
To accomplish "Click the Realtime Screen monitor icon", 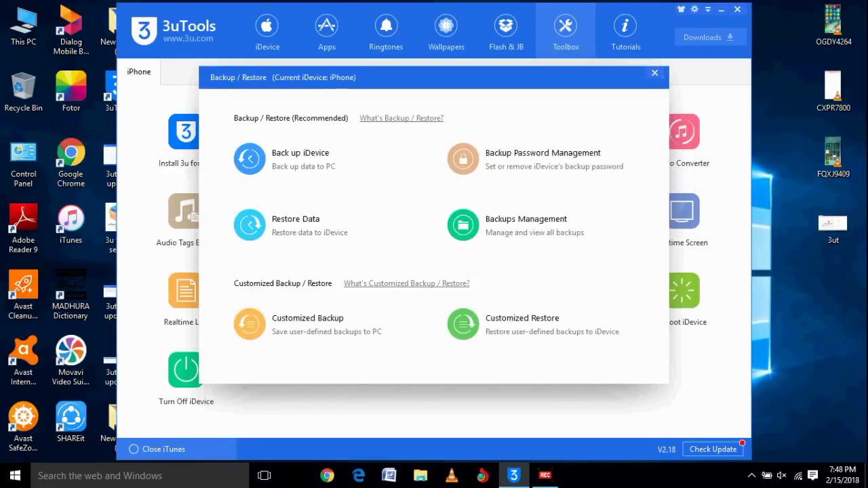I will pyautogui.click(x=684, y=211).
